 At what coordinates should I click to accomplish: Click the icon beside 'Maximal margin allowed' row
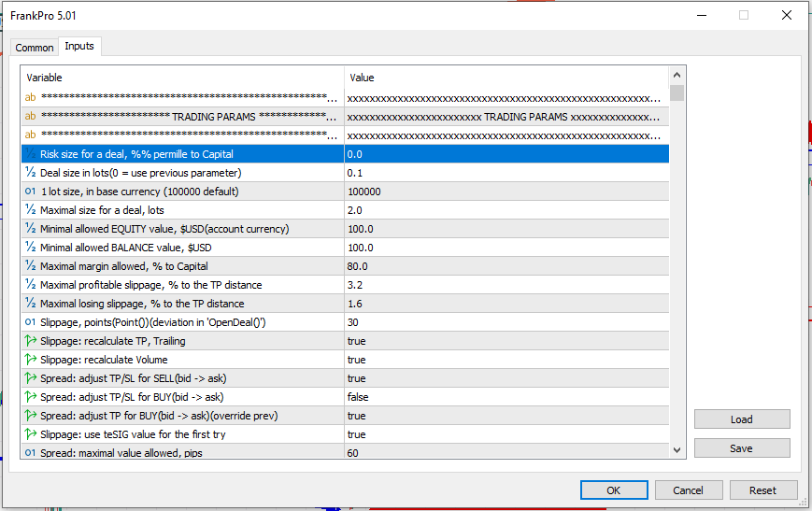click(31, 266)
